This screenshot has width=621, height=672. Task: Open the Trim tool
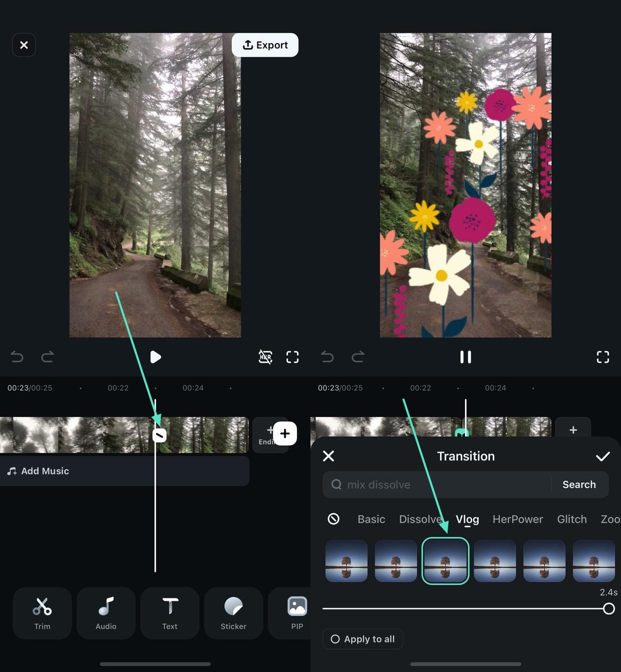[42, 613]
